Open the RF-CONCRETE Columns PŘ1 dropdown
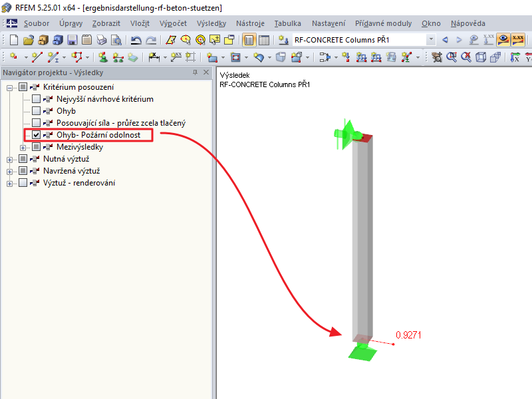This screenshot has width=532, height=399. pos(431,40)
